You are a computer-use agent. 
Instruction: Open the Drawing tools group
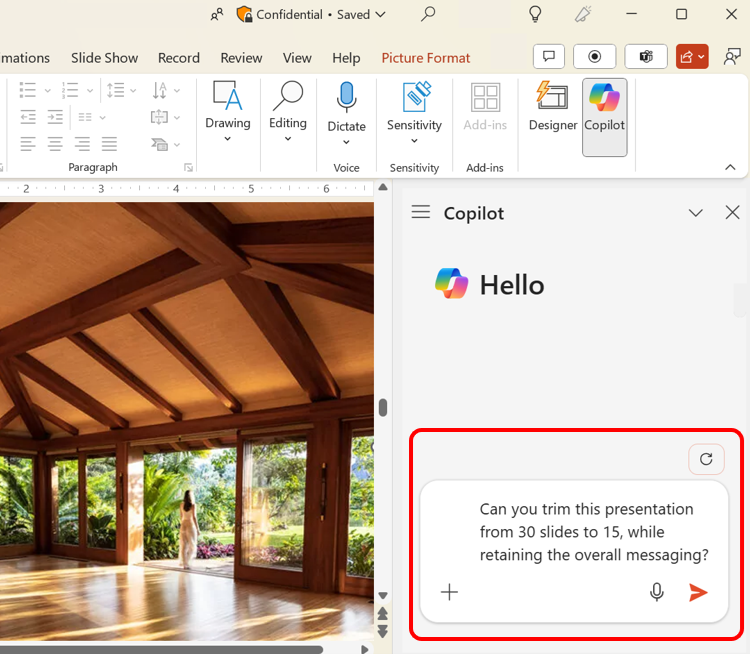coord(228,111)
